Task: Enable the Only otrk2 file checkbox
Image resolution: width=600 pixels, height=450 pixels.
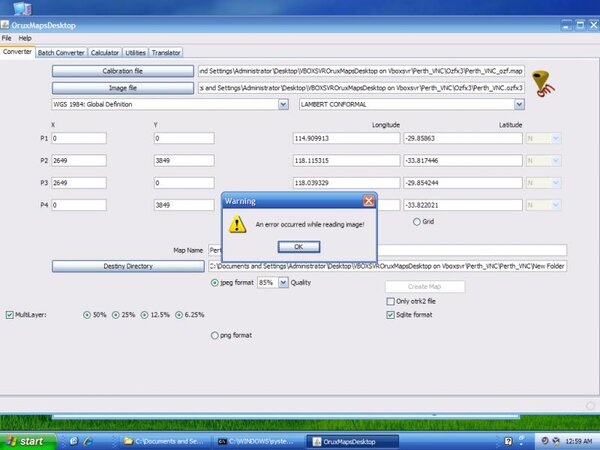Action: [391, 301]
